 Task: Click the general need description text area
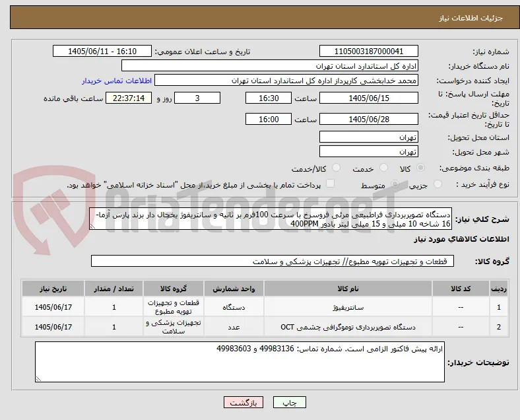click(x=271, y=219)
